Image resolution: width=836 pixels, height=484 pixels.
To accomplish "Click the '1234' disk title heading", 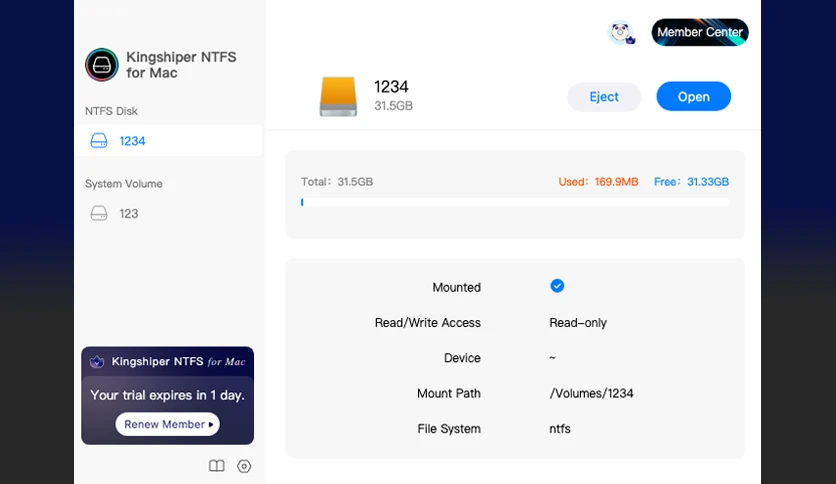I will [x=391, y=86].
